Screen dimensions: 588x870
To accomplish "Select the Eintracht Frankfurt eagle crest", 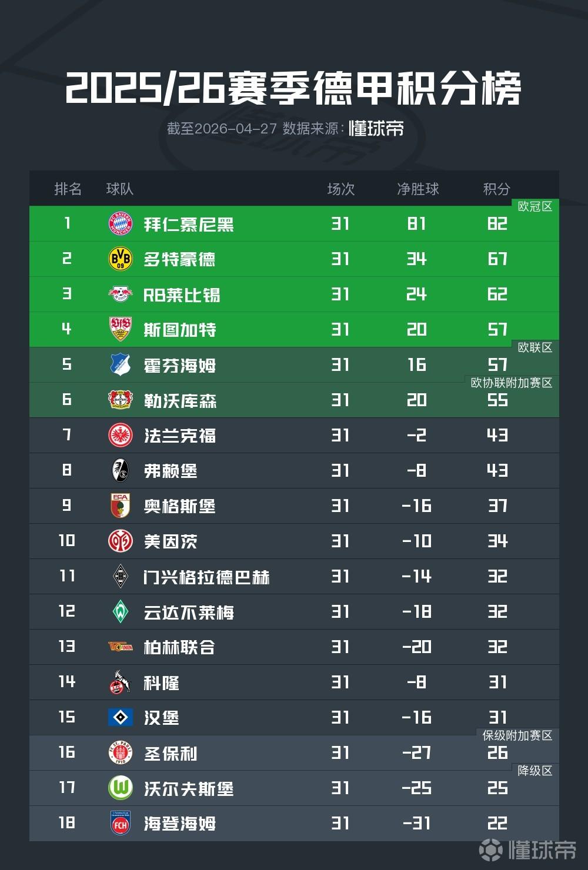I will point(121,436).
